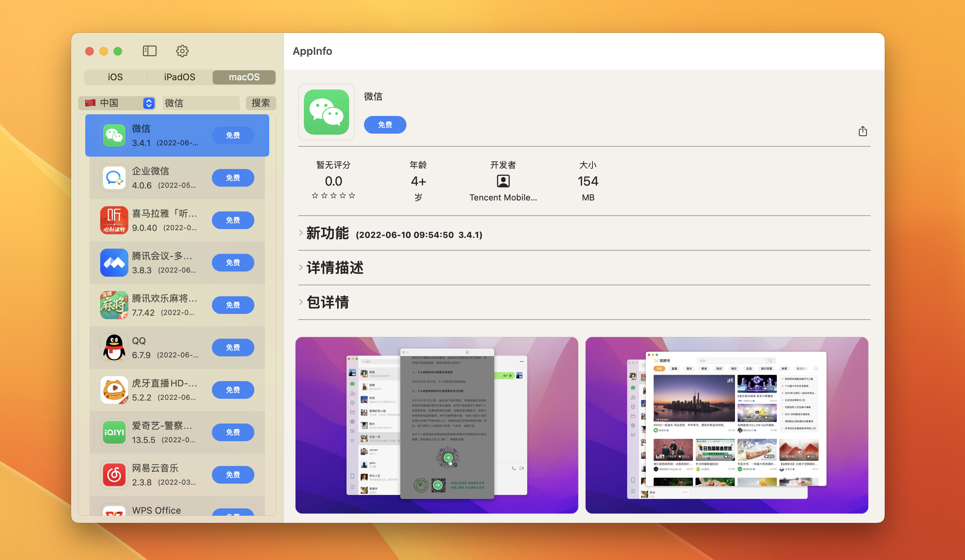Click the 0.0 rating value

point(334,181)
